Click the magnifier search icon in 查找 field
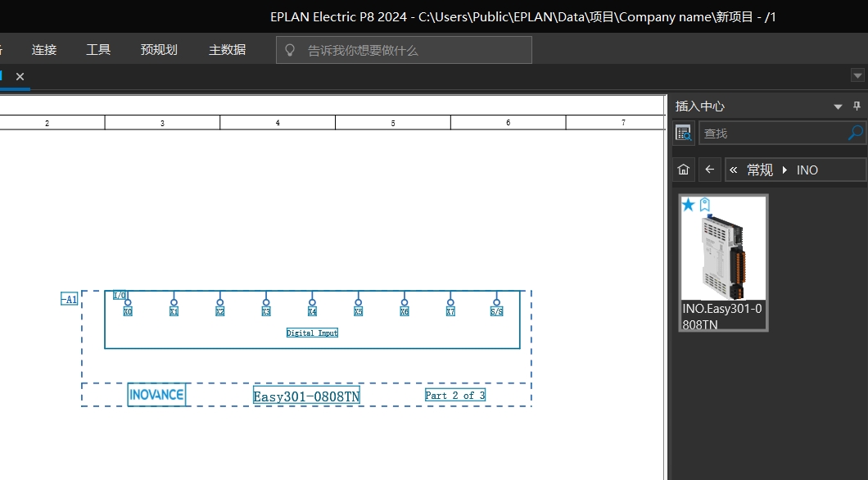 (x=855, y=133)
